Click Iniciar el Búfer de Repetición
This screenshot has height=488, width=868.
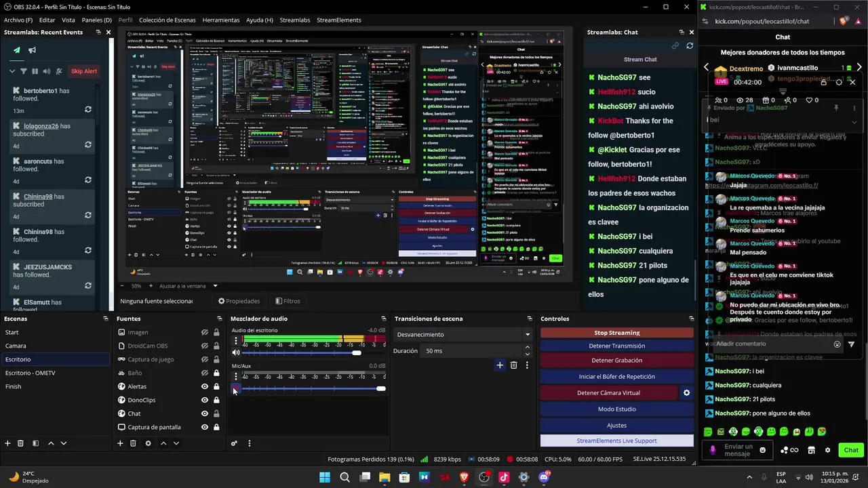[617, 376]
